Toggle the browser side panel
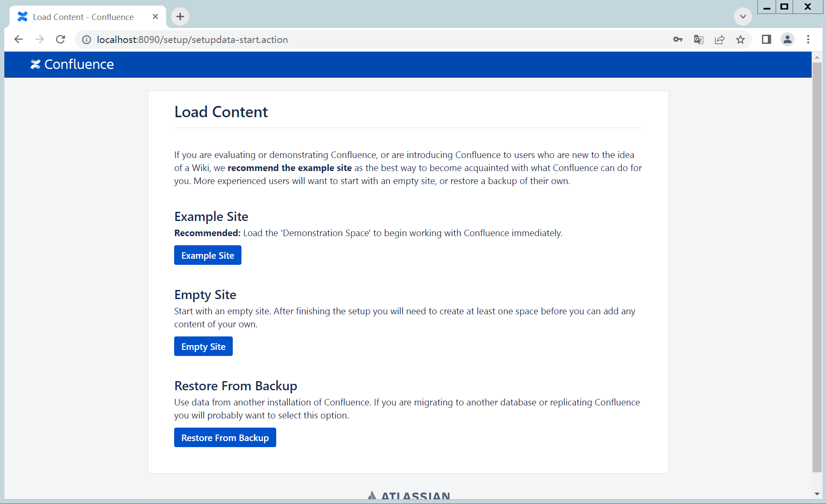Viewport: 826px width, 504px height. [766, 40]
